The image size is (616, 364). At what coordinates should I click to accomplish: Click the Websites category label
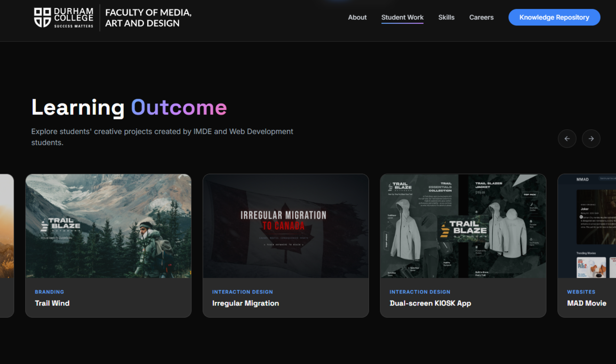click(581, 292)
